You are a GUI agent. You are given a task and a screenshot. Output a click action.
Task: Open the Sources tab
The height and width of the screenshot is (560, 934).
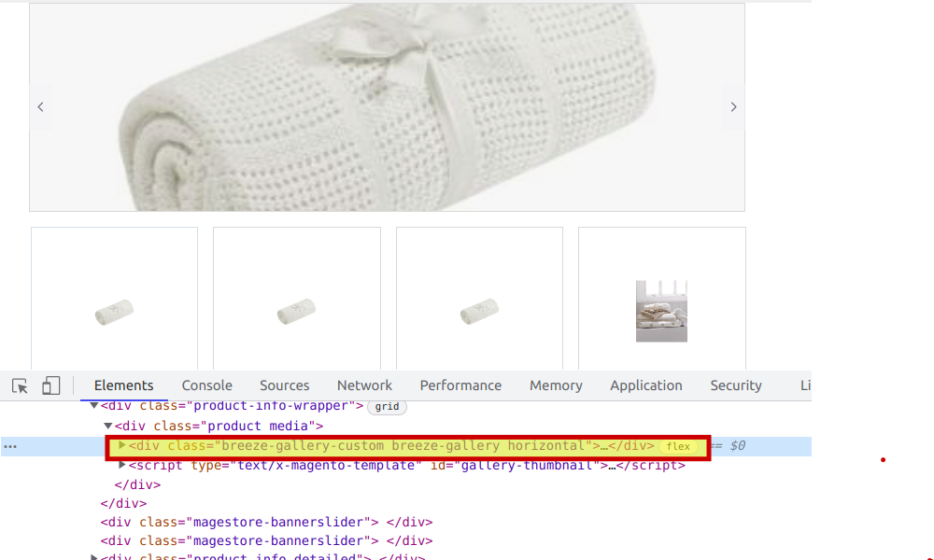284,385
